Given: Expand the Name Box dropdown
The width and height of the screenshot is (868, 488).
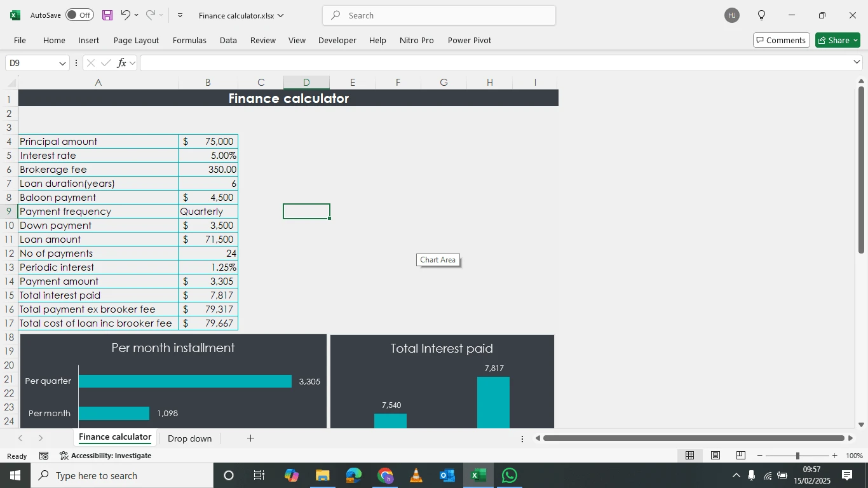Looking at the screenshot, I should point(62,63).
